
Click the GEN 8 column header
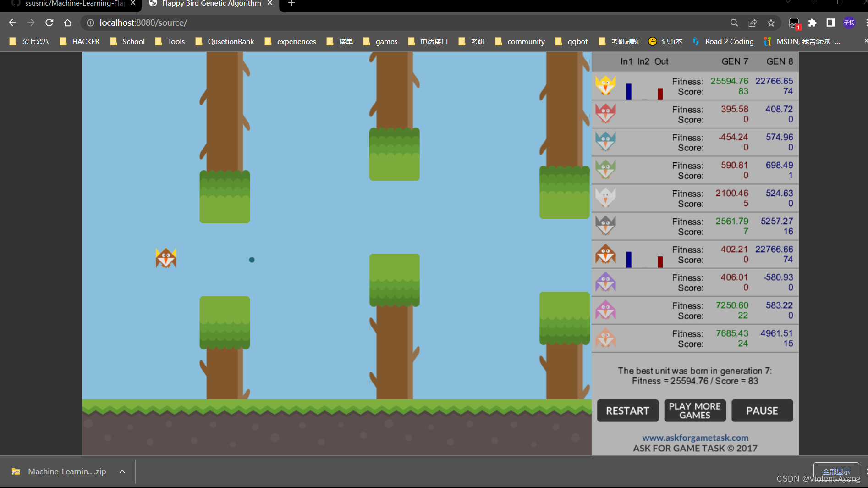(780, 61)
